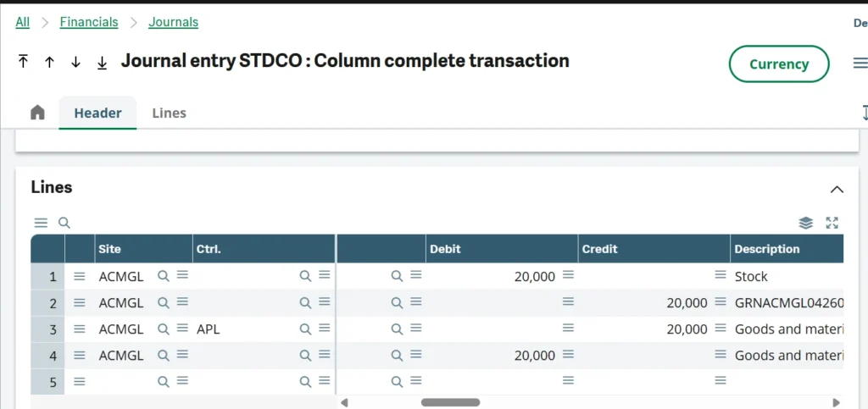Click empty Site field in row 5
The height and width of the screenshot is (409, 868).
click(x=126, y=381)
